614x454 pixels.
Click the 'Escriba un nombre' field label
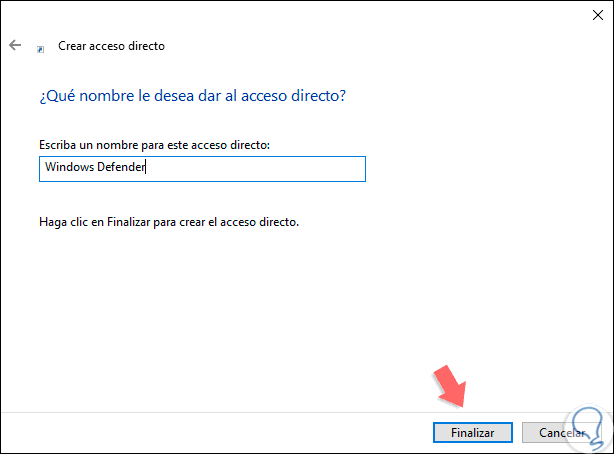coord(155,146)
